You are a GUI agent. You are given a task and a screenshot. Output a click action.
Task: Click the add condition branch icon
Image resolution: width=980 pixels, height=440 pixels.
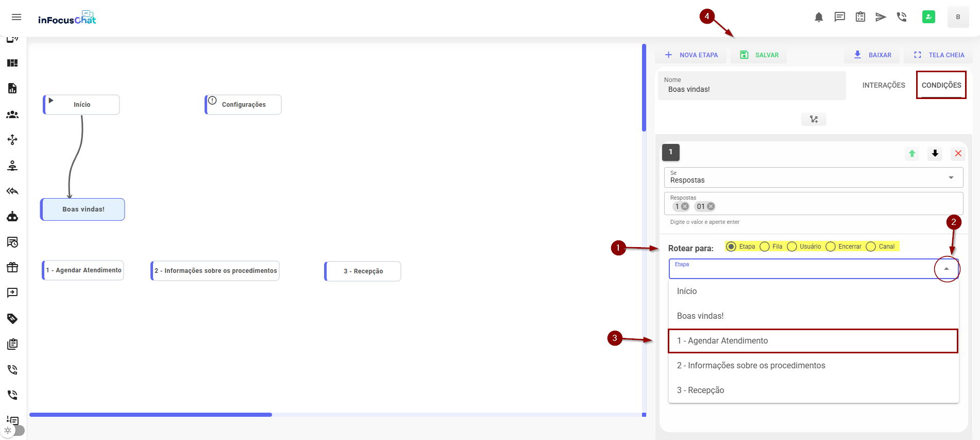coord(814,119)
